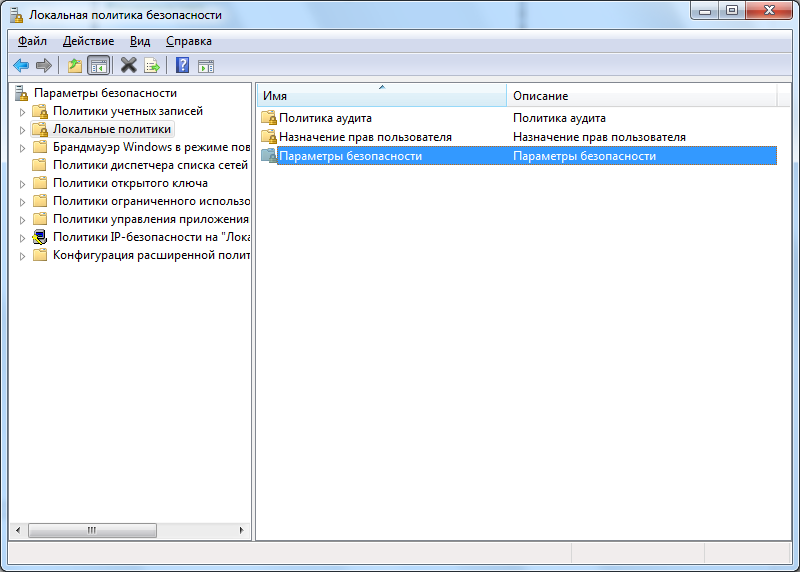The width and height of the screenshot is (800, 572).
Task: Open Help via the question mark icon
Action: tap(182, 65)
